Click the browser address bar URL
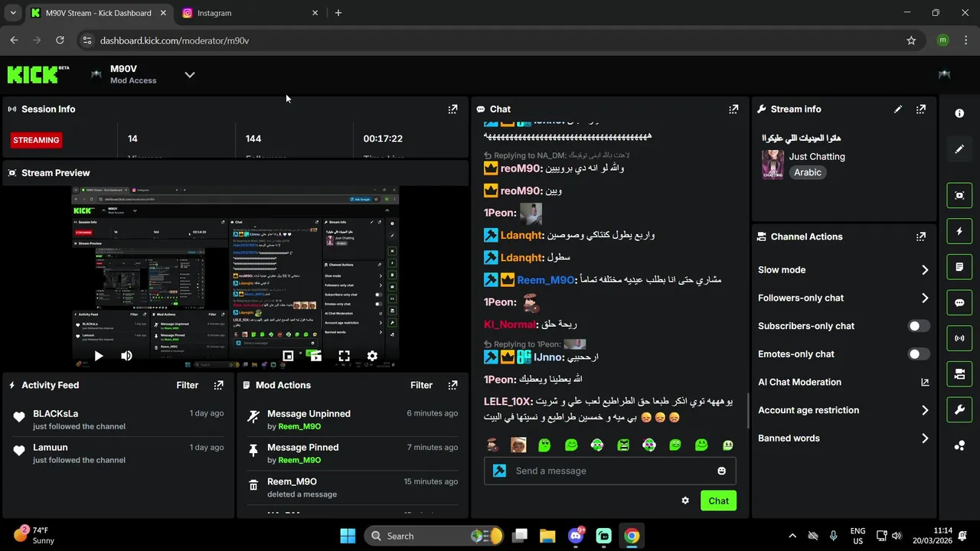Screen dimensions: 980x551 tap(175, 41)
